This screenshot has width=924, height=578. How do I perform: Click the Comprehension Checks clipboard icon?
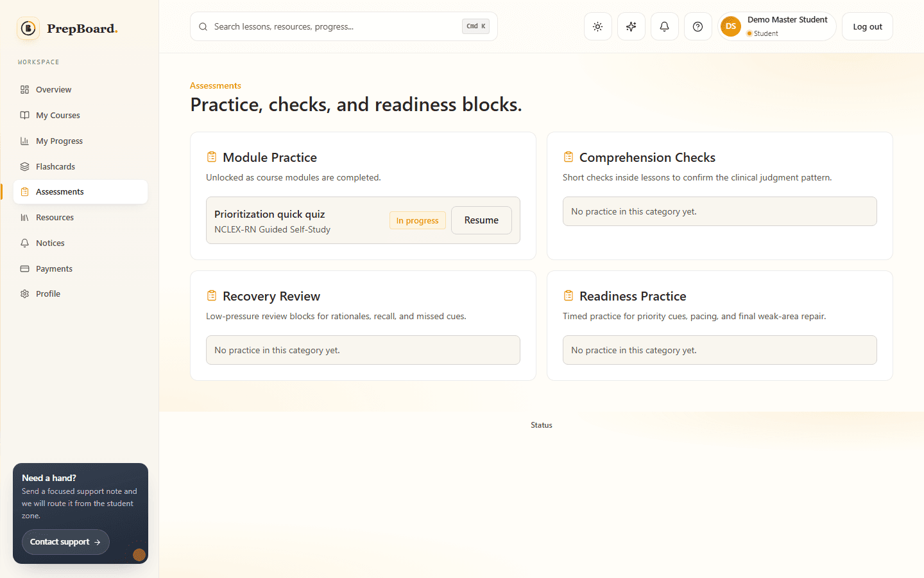[x=569, y=157]
